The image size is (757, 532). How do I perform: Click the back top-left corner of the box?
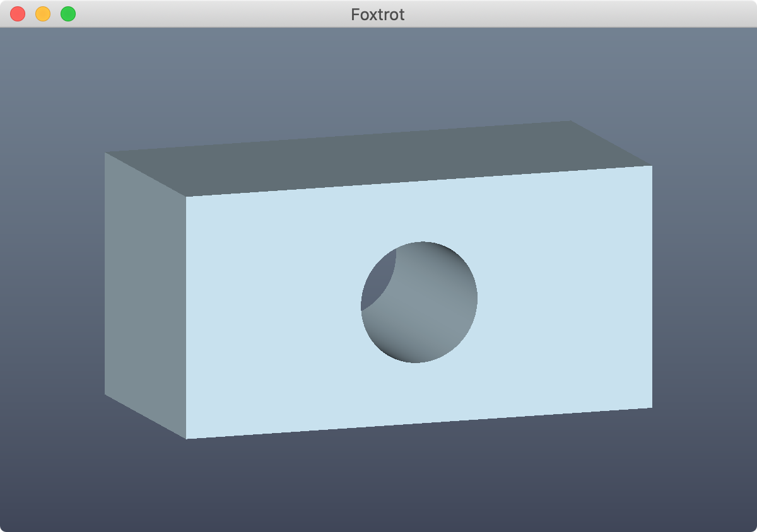pos(105,153)
